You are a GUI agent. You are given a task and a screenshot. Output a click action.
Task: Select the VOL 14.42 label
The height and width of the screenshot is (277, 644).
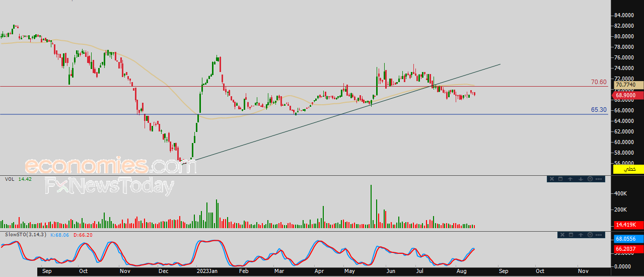(18, 179)
